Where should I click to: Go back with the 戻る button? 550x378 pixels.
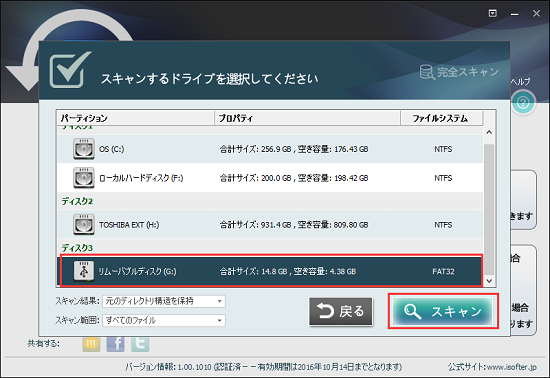point(341,311)
